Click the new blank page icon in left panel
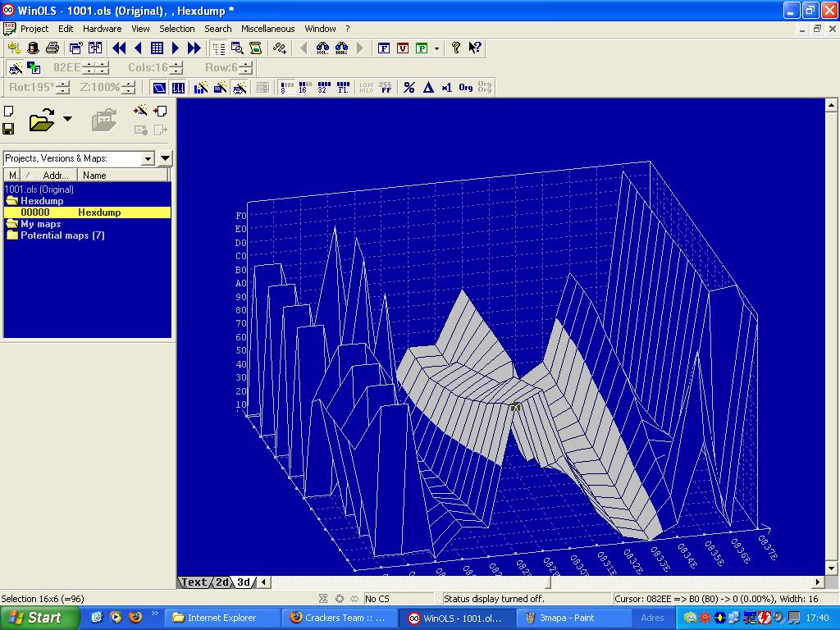The height and width of the screenshot is (630, 840). click(8, 111)
